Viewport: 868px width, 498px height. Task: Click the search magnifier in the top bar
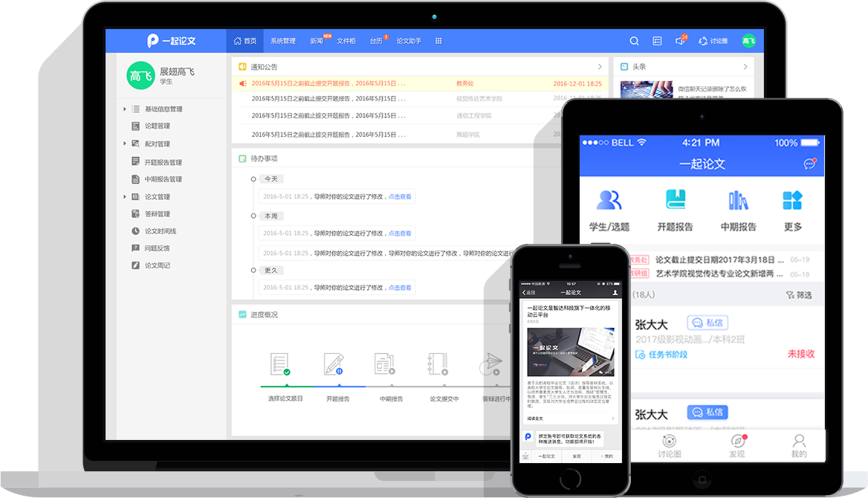(x=634, y=41)
